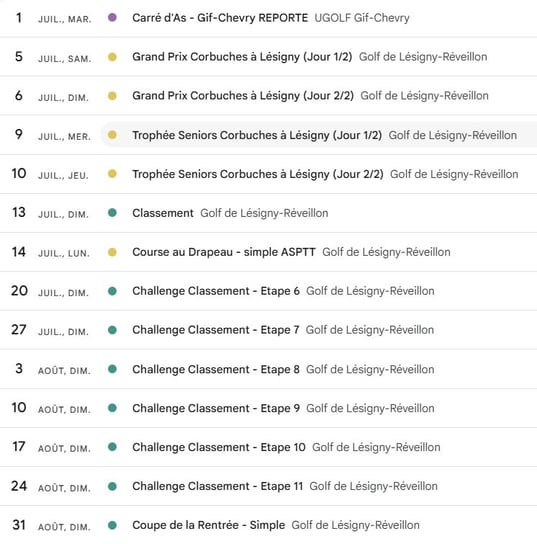This screenshot has width=537, height=544.
Task: Click green dot beside Etape 6 event
Action: (112, 291)
